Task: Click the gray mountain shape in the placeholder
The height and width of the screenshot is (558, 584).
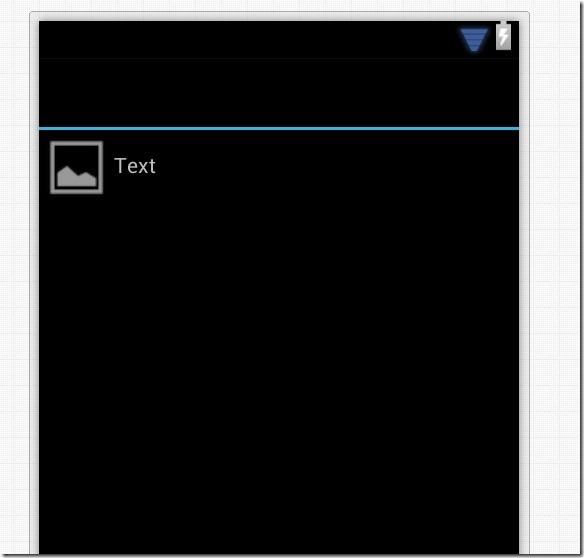Action: (77, 177)
